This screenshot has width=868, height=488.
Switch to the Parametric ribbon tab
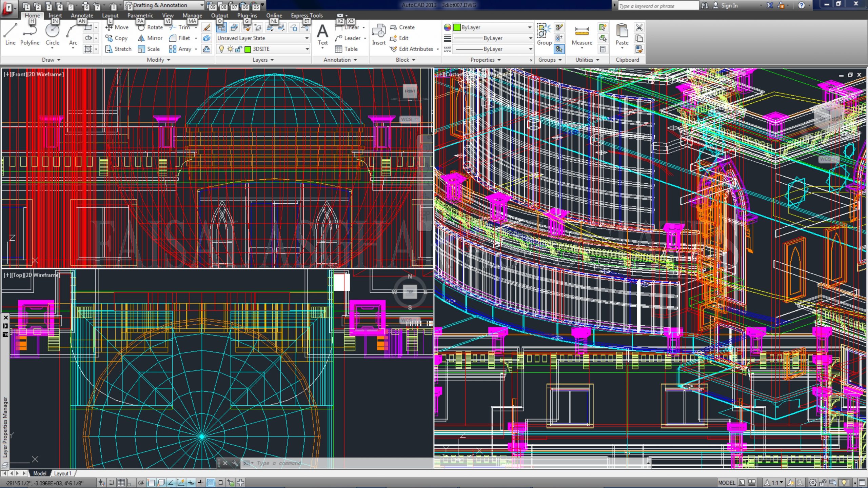point(140,15)
